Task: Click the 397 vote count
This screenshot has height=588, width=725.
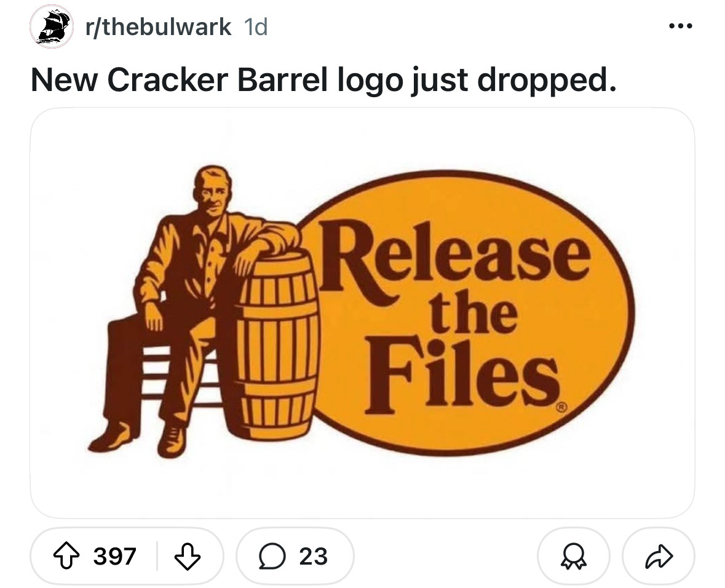Action: pos(114,555)
